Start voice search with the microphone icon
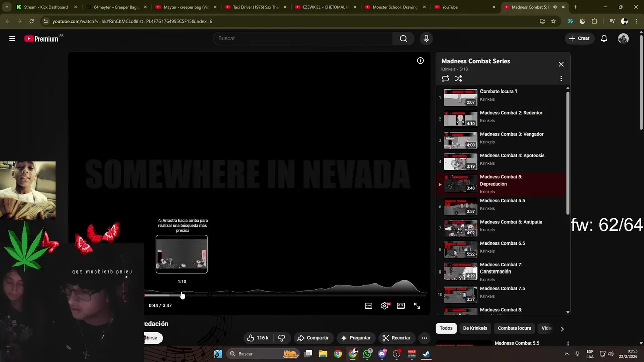This screenshot has width=644, height=362. 426,39
